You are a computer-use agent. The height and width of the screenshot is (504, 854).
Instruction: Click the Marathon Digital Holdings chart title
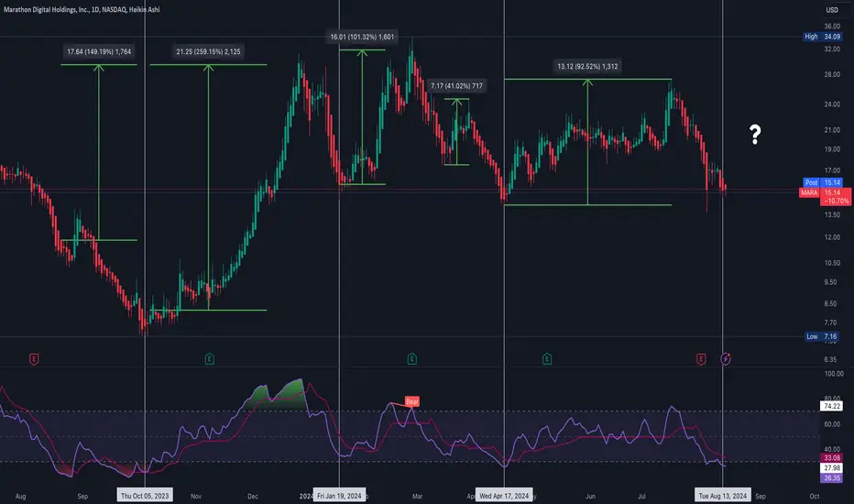tap(82, 9)
